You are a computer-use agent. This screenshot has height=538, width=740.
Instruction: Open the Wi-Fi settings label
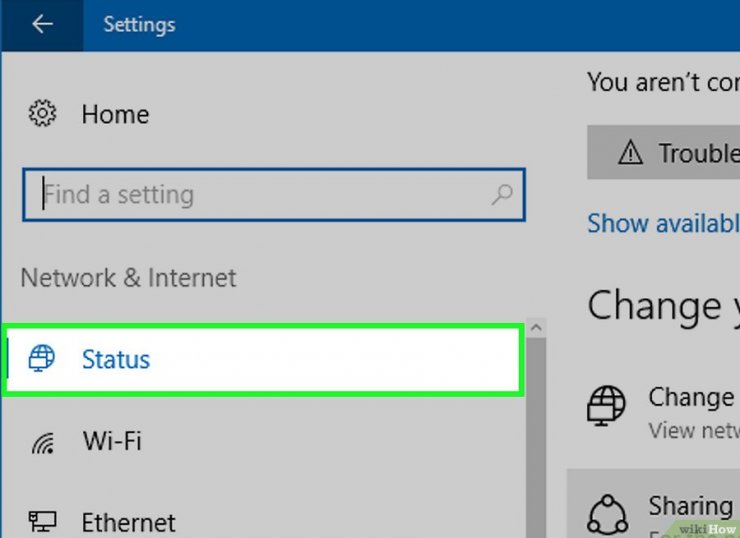113,442
